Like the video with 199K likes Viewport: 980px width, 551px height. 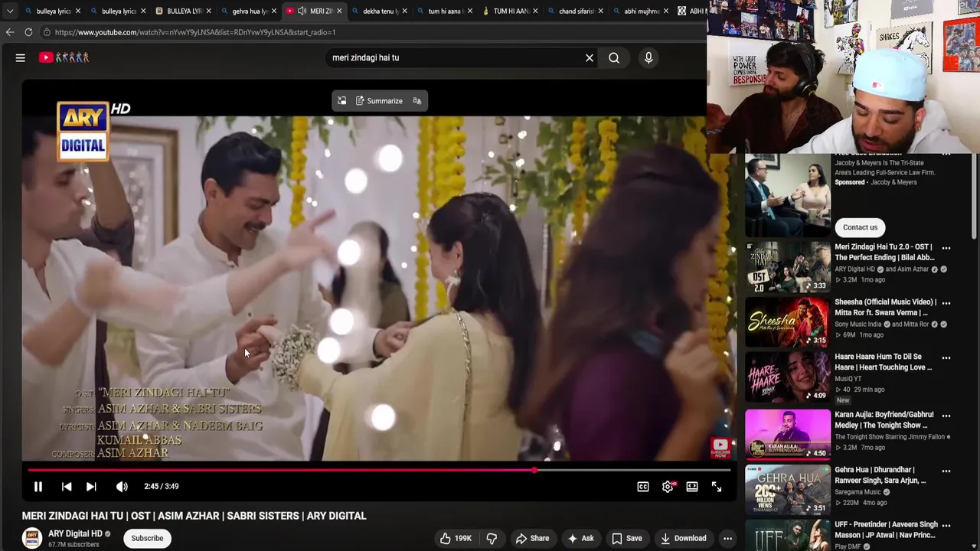click(x=455, y=538)
